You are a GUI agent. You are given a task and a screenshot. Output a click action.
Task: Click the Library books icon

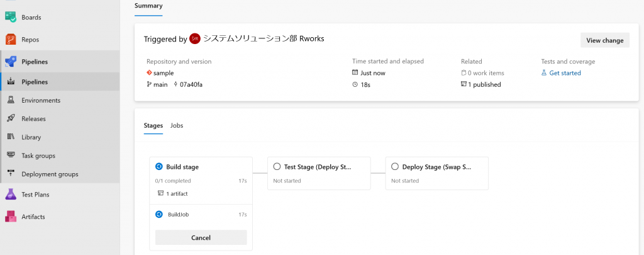[11, 137]
